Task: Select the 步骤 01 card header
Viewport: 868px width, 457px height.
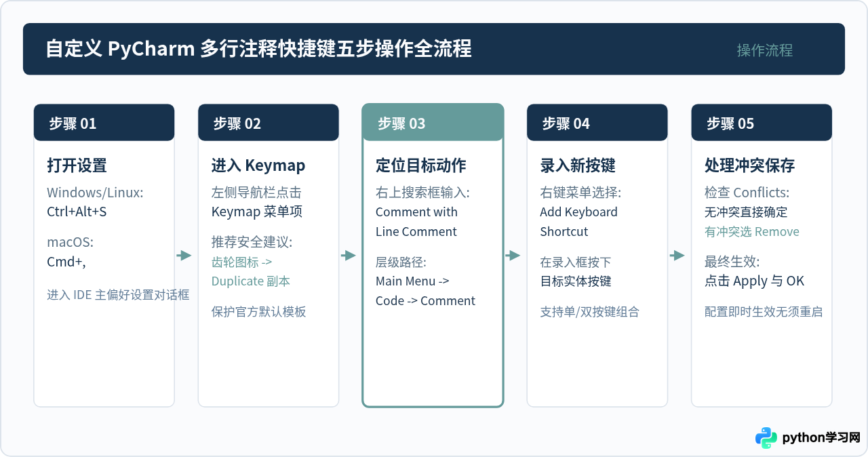Action: point(104,123)
